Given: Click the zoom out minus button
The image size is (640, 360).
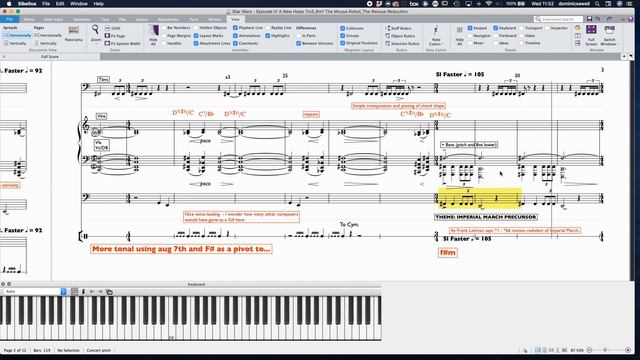Looking at the screenshot, I should point(589,350).
